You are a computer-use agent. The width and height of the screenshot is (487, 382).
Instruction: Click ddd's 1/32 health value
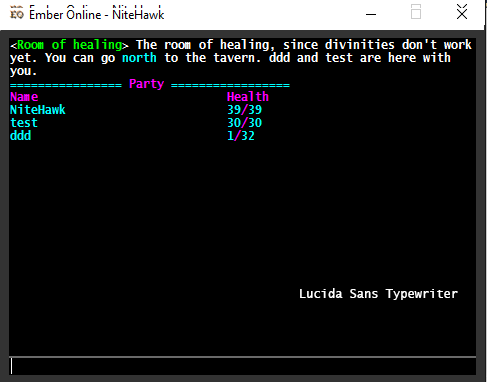[241, 135]
